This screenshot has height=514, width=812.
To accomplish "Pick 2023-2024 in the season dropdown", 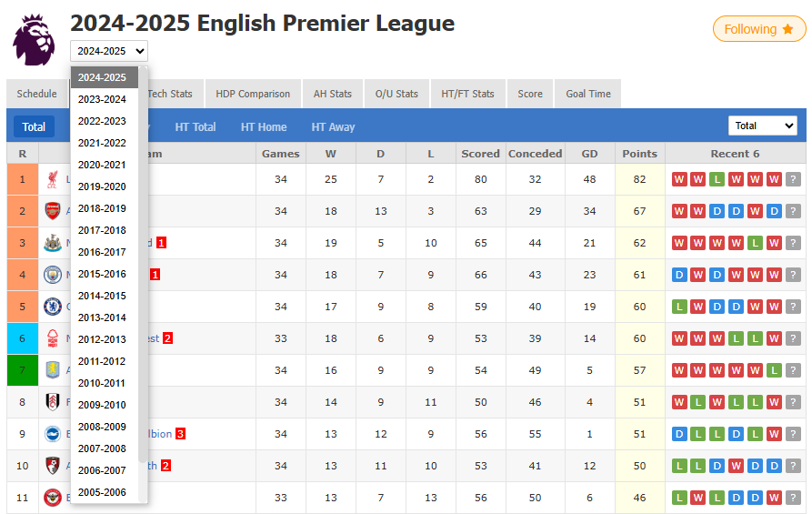I will click(102, 99).
